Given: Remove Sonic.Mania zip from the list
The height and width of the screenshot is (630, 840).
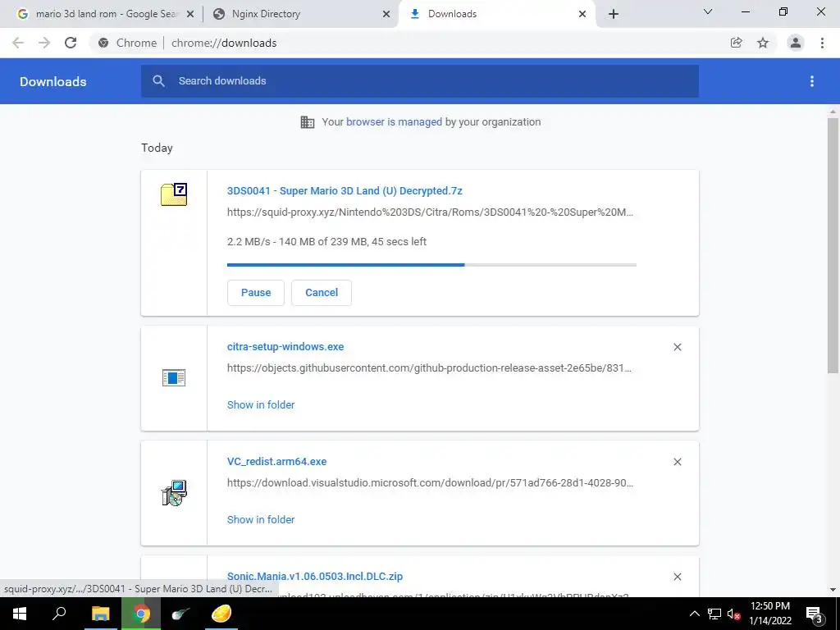Looking at the screenshot, I should click(677, 577).
